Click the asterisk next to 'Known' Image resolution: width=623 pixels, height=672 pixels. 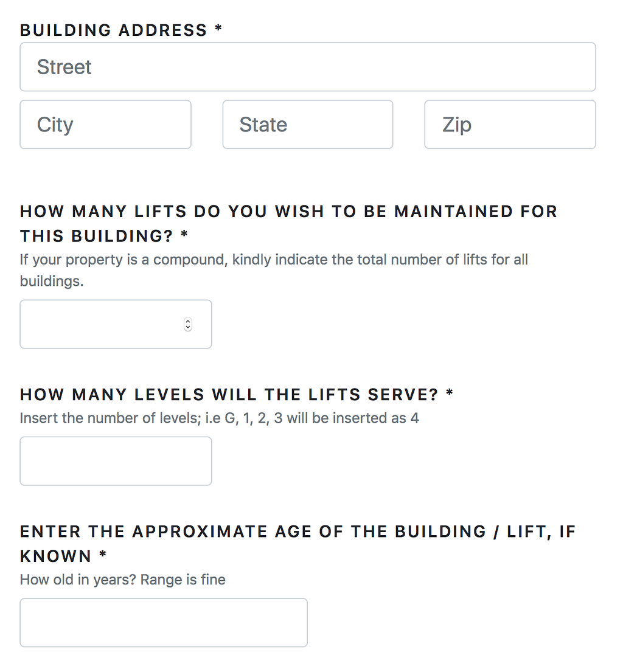(103, 555)
